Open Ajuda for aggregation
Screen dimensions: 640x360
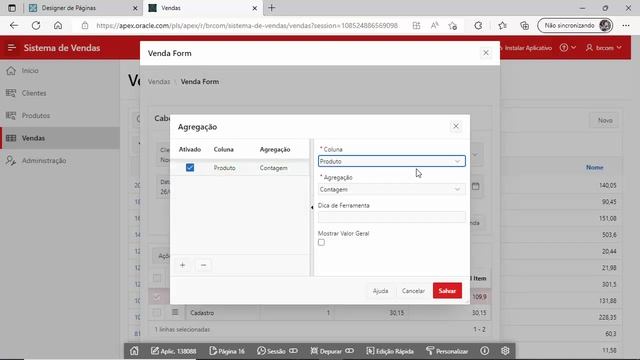(380, 291)
